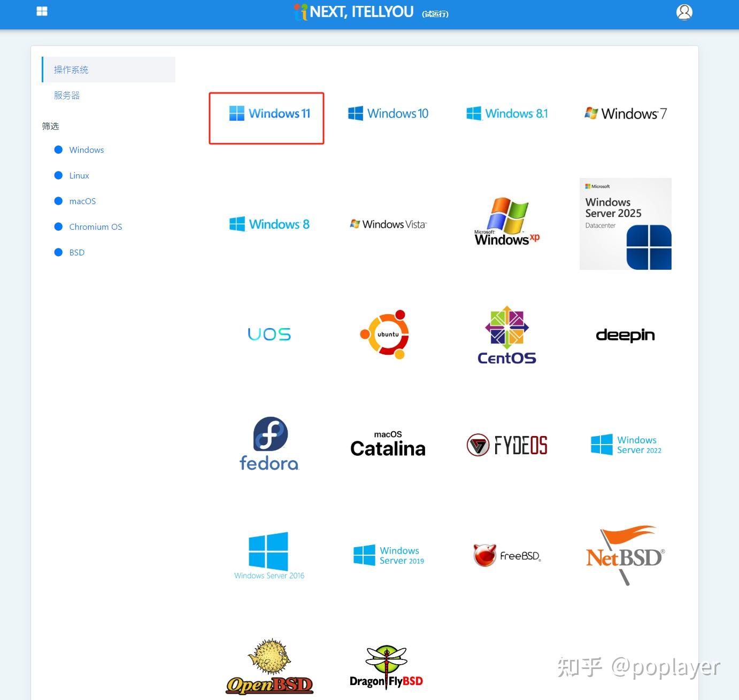Click the Windows filter label
739x700 pixels.
point(87,150)
